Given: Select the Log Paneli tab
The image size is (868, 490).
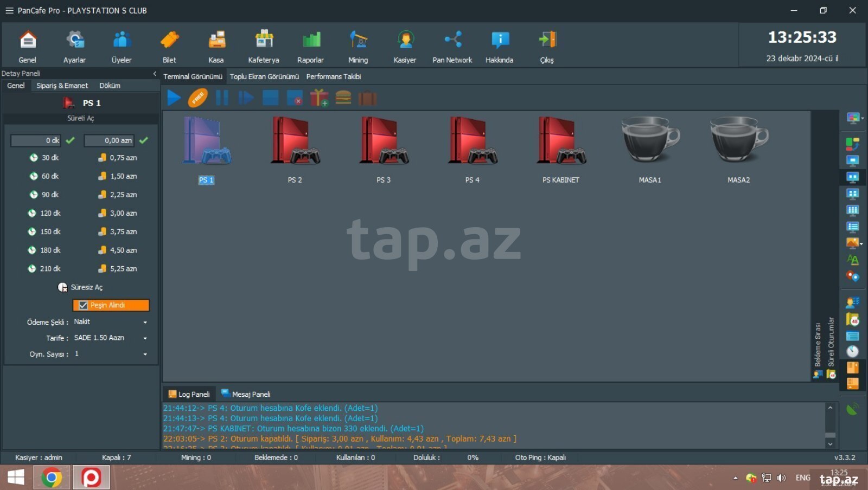Looking at the screenshot, I should 189,394.
